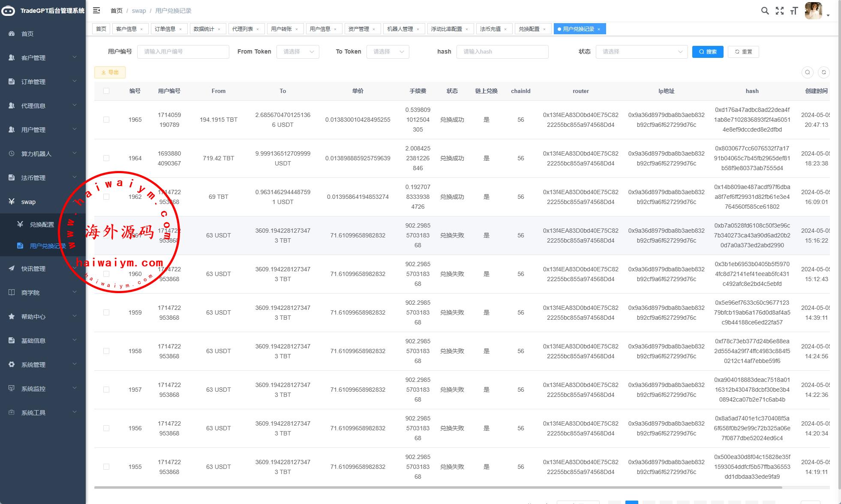Open the 状态 status dropdown

tap(641, 52)
